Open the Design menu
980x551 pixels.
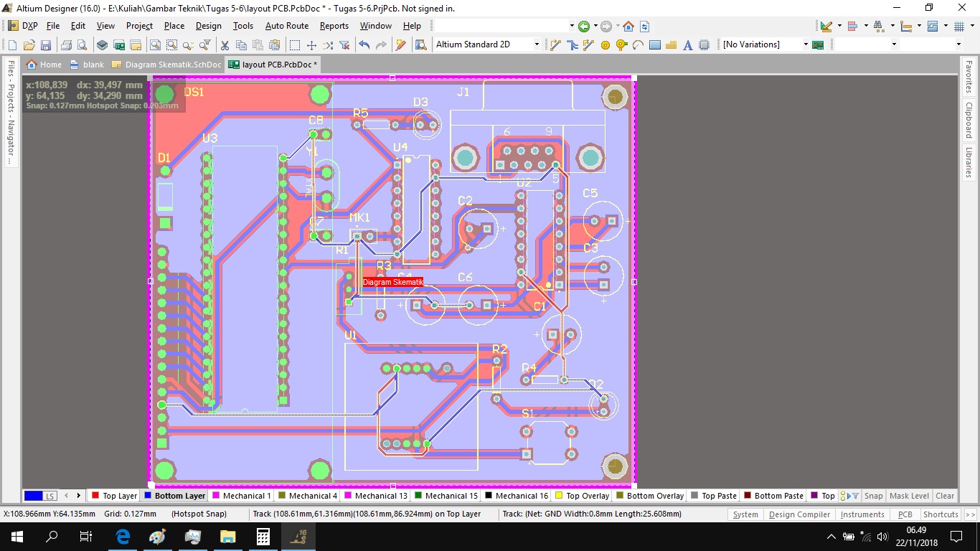tap(209, 26)
